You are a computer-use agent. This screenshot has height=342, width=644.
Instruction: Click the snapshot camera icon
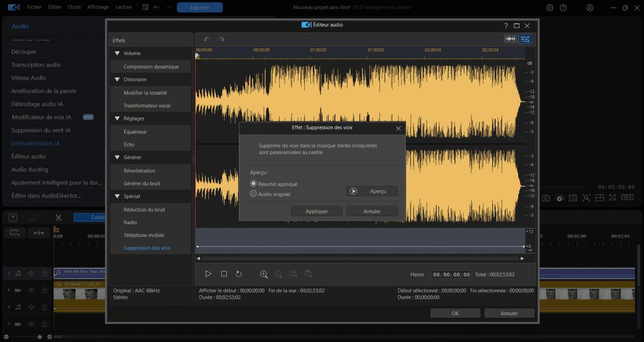(x=546, y=198)
